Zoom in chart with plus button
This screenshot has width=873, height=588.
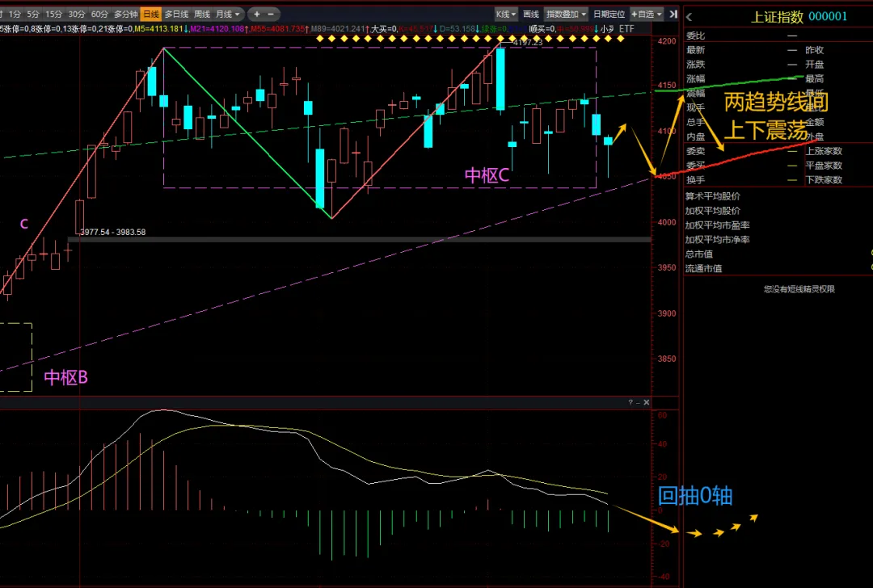257,14
